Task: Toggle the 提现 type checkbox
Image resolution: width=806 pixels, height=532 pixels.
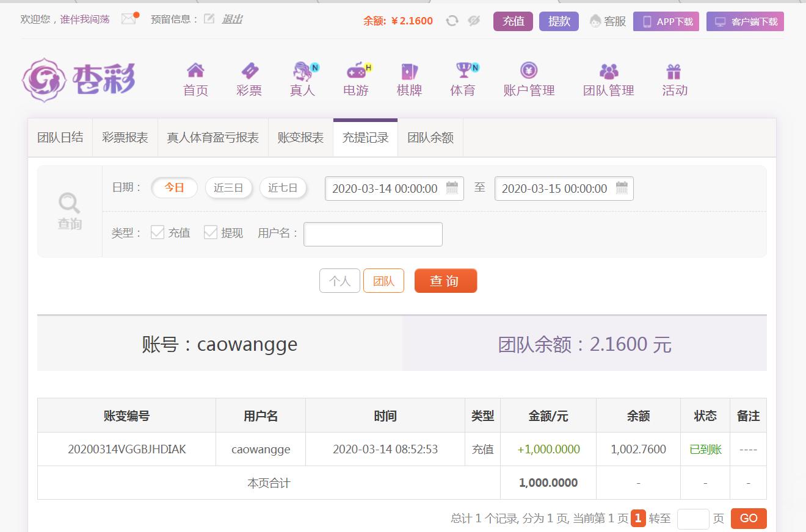Action: [211, 232]
